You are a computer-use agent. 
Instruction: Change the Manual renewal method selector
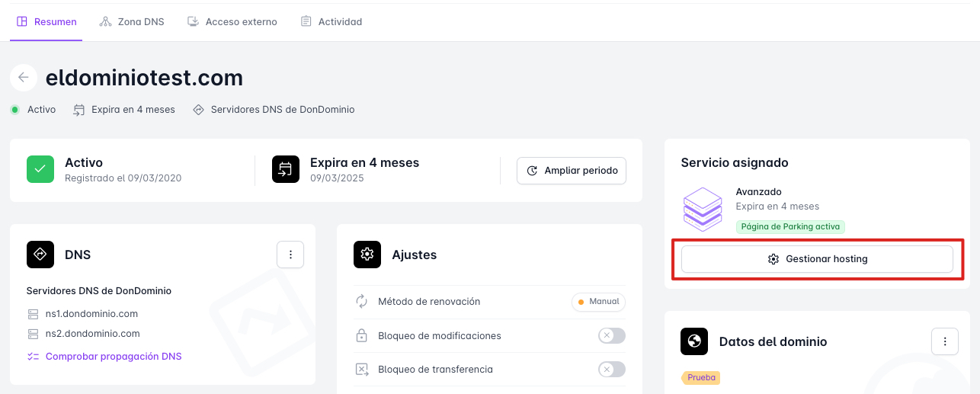[598, 302]
